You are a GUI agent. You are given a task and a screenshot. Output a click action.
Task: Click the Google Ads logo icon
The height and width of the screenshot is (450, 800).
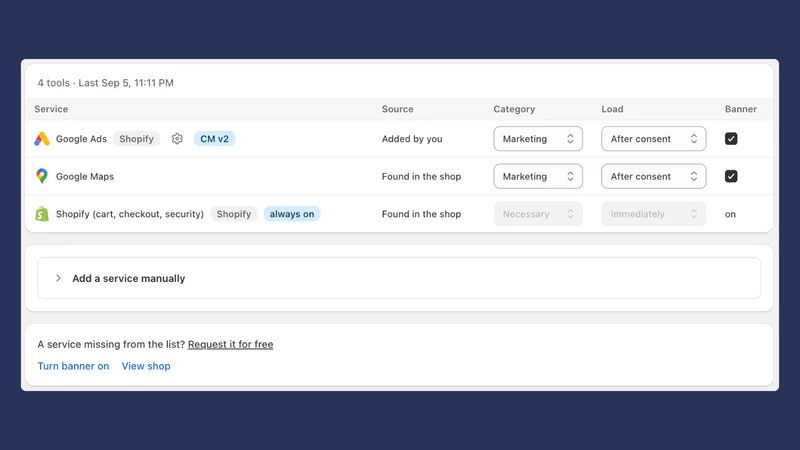pyautogui.click(x=42, y=139)
